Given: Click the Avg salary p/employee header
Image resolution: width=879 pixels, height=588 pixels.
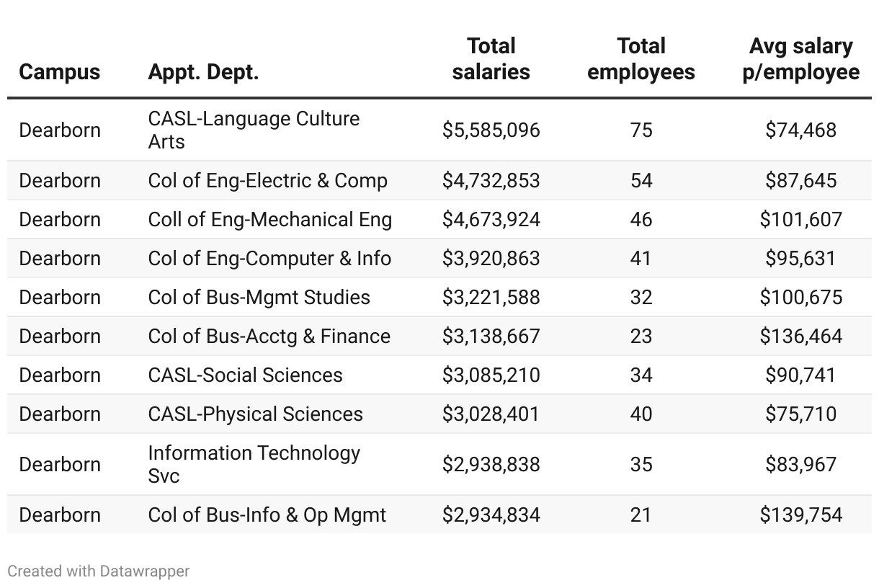Looking at the screenshot, I should click(x=800, y=59).
